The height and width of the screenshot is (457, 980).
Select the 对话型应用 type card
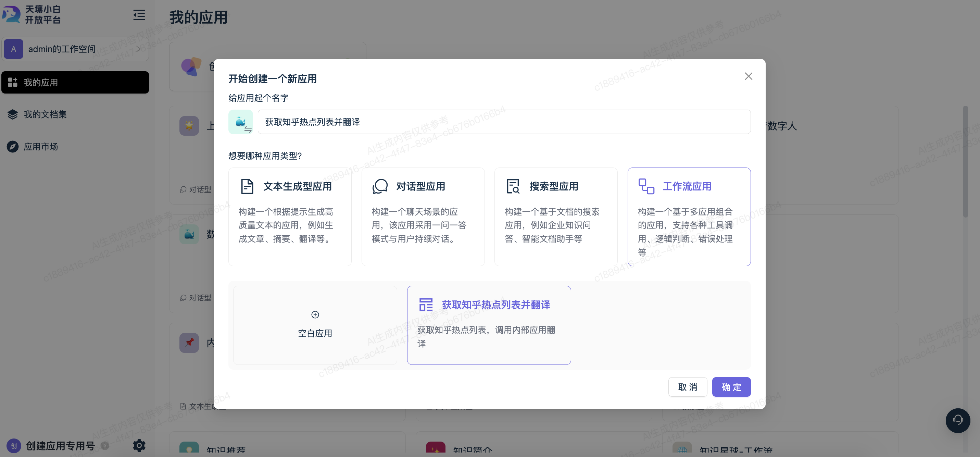click(x=423, y=217)
